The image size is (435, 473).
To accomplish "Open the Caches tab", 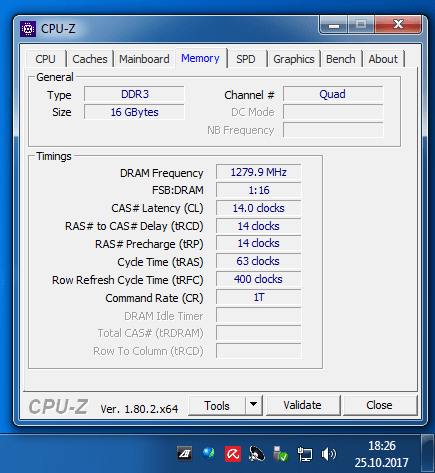I will point(90,59).
